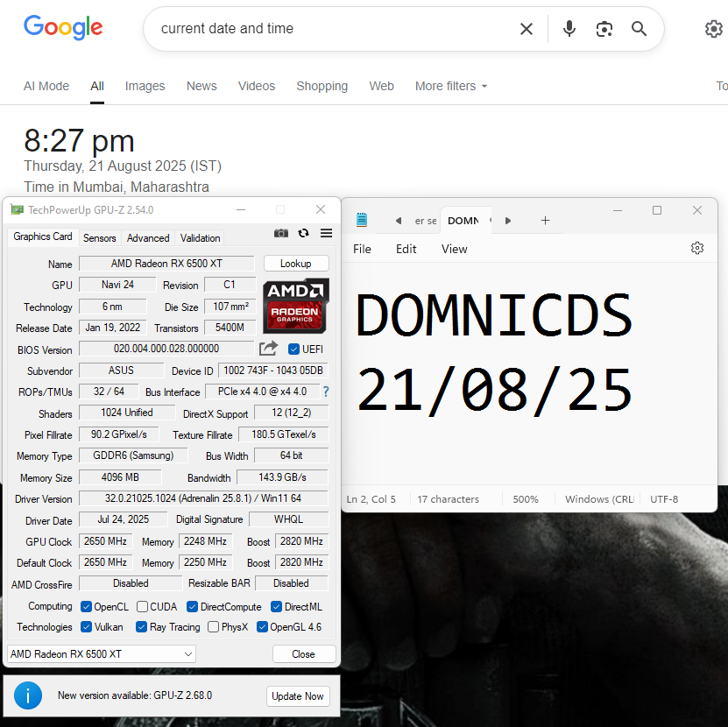This screenshot has height=727, width=728.
Task: Switch to the Advanced tab
Action: pyautogui.click(x=148, y=238)
